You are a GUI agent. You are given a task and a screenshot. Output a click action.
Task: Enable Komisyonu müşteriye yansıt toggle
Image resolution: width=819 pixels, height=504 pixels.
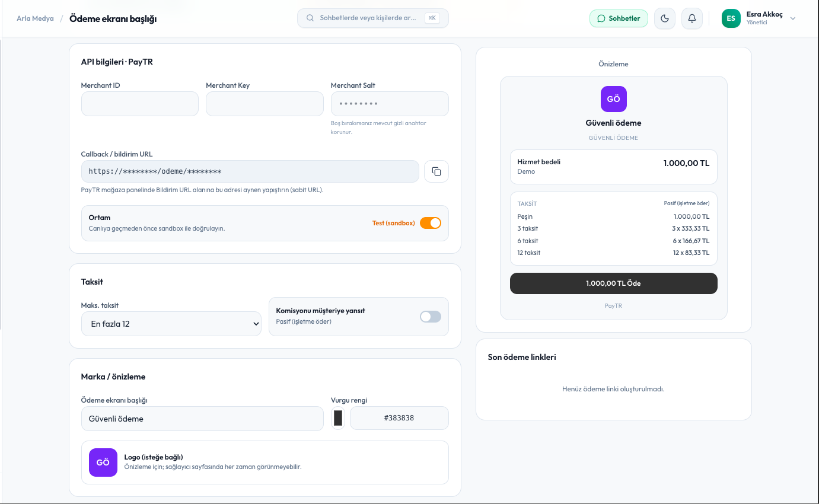[x=431, y=317]
